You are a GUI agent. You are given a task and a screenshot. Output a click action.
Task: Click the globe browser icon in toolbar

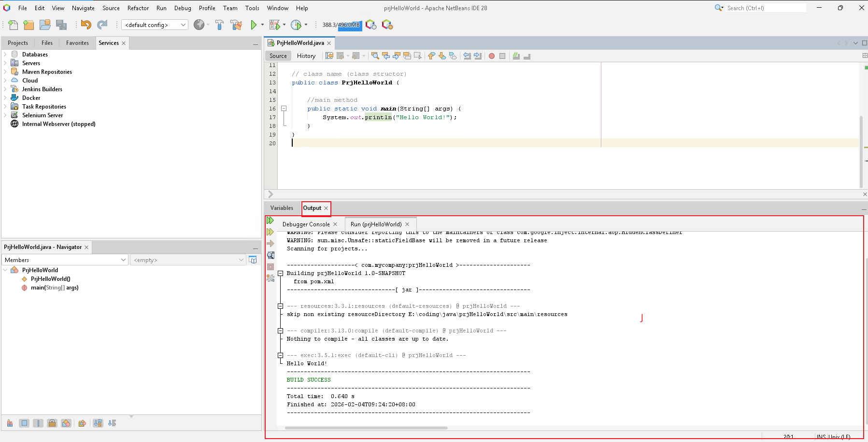point(199,25)
